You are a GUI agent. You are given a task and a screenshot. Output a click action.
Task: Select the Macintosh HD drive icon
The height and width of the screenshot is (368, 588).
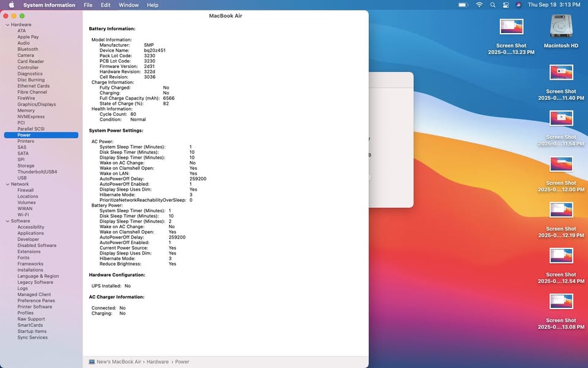coord(561,27)
